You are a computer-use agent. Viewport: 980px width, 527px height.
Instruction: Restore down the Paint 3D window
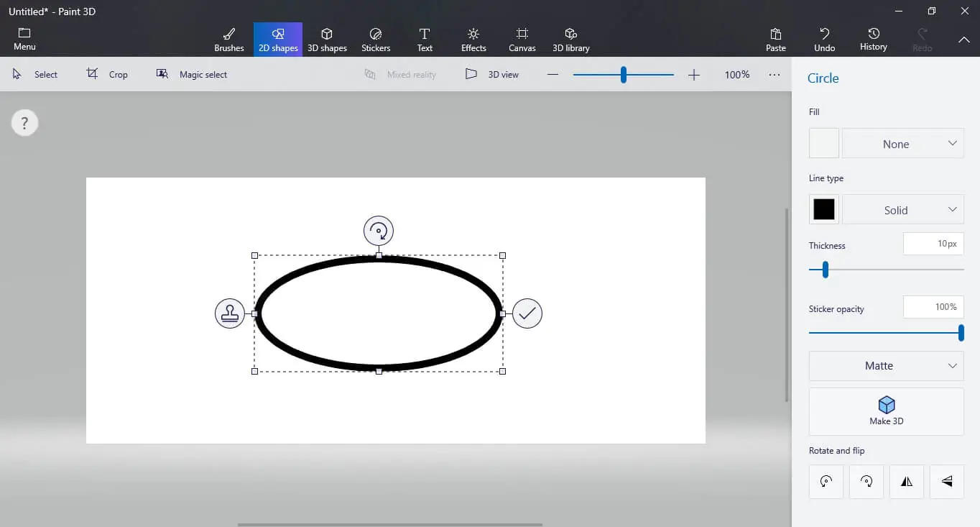931,11
